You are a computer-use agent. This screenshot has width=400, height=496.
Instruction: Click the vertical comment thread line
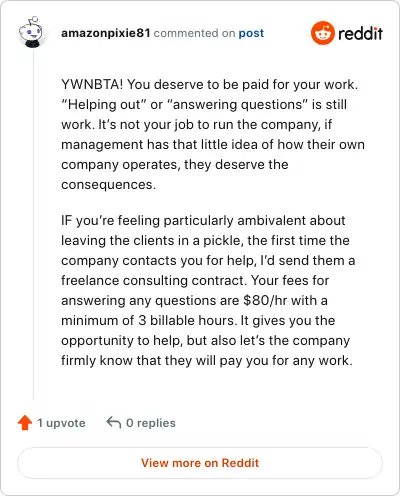coord(33,223)
